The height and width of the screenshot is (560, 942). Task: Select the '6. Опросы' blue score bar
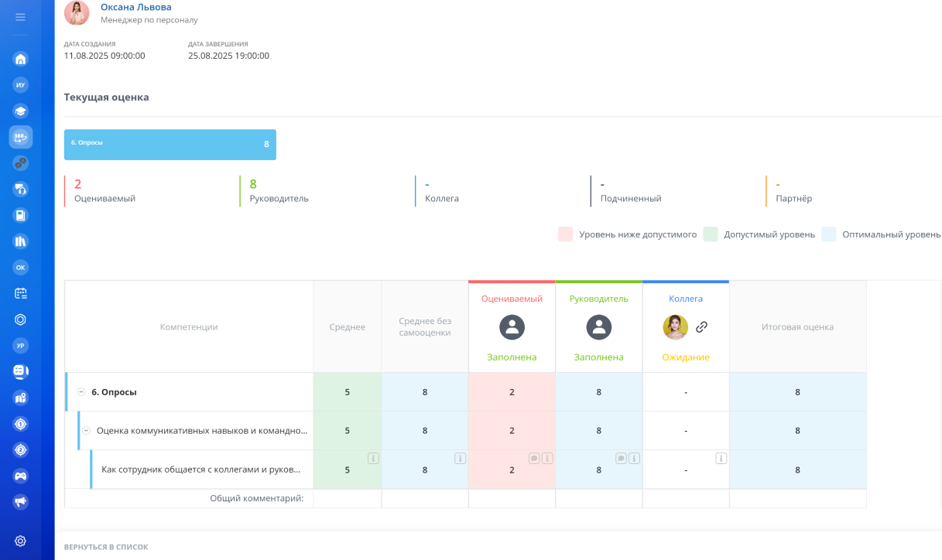(170, 145)
